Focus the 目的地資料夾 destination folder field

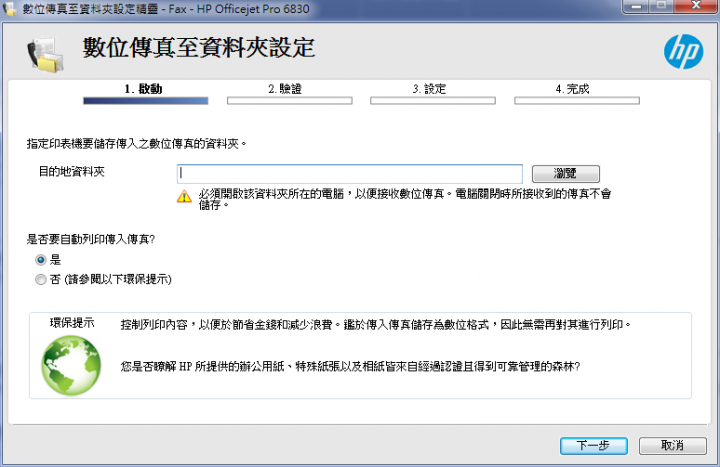349,174
